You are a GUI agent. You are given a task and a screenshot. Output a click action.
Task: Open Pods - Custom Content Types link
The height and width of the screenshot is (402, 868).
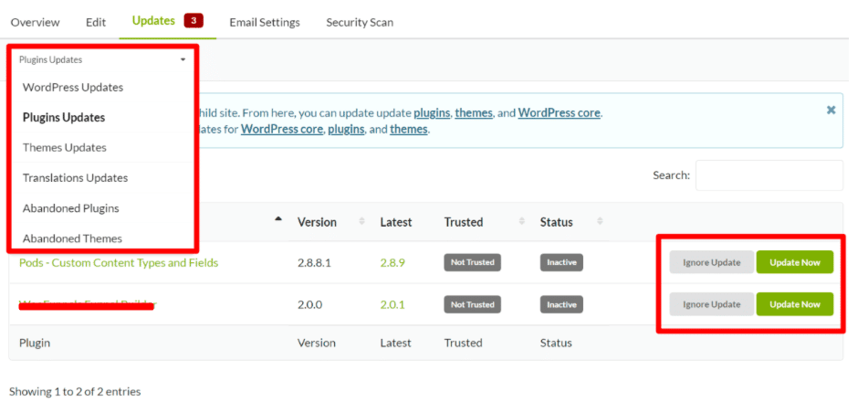119,263
